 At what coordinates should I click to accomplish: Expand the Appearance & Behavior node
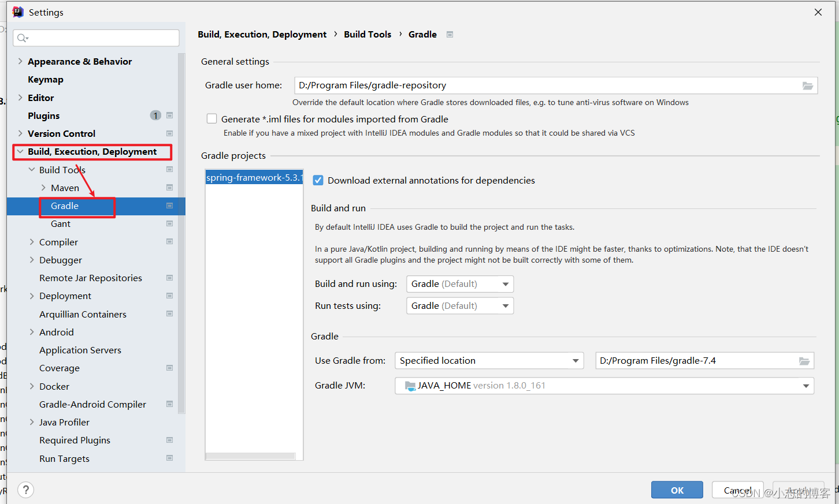(20, 61)
